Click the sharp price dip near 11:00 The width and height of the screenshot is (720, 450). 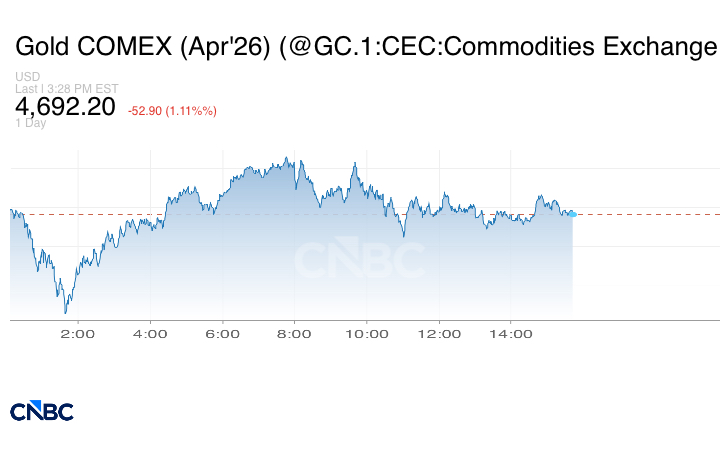coord(403,235)
